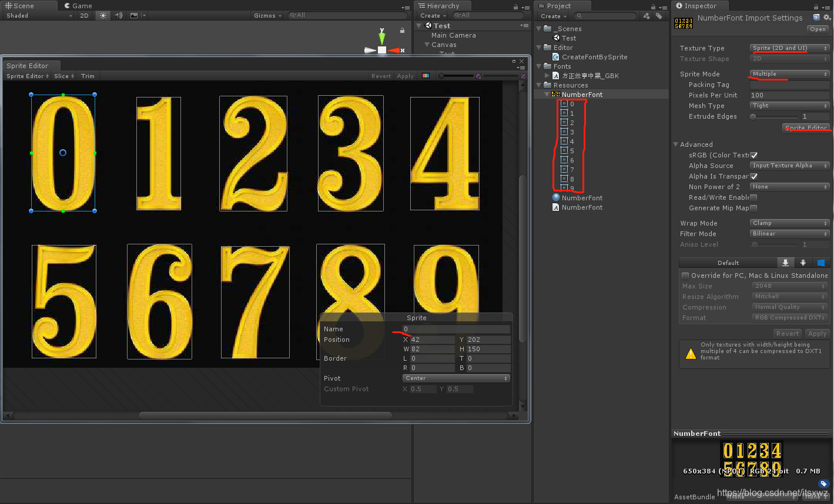Enable Override for PC, Mac & Linux Standalone
Screen dimensions: 834x504
[x=685, y=275]
